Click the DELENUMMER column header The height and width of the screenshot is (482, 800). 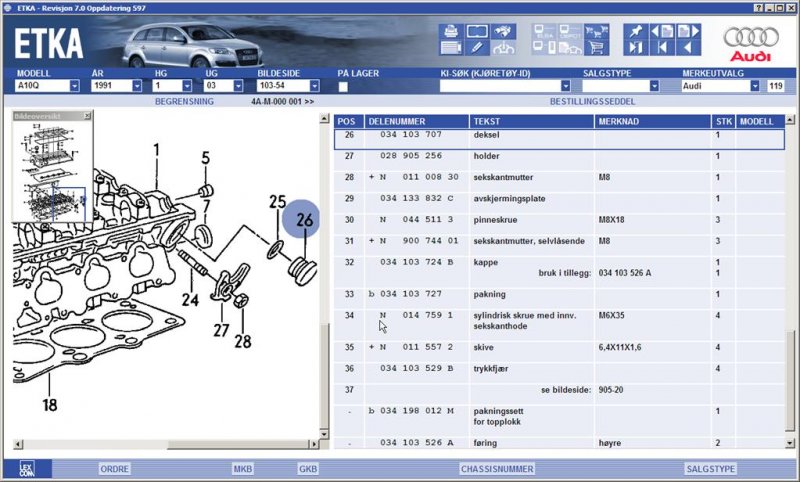tap(416, 121)
